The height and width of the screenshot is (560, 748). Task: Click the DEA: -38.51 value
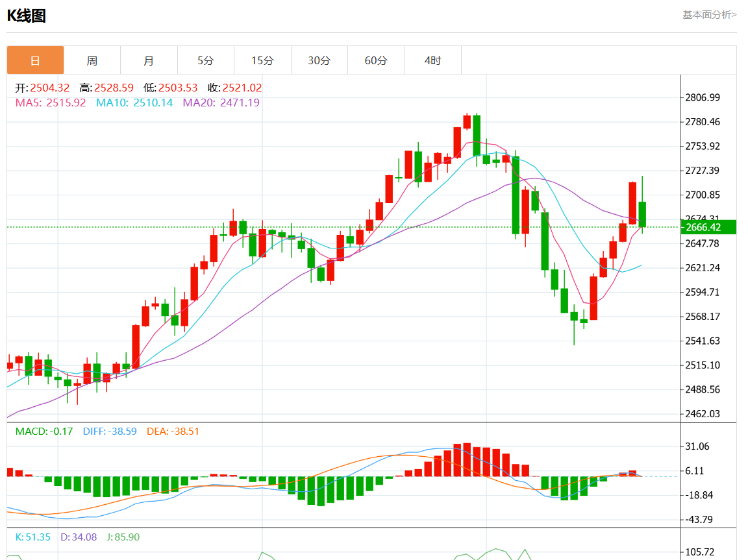pyautogui.click(x=173, y=432)
